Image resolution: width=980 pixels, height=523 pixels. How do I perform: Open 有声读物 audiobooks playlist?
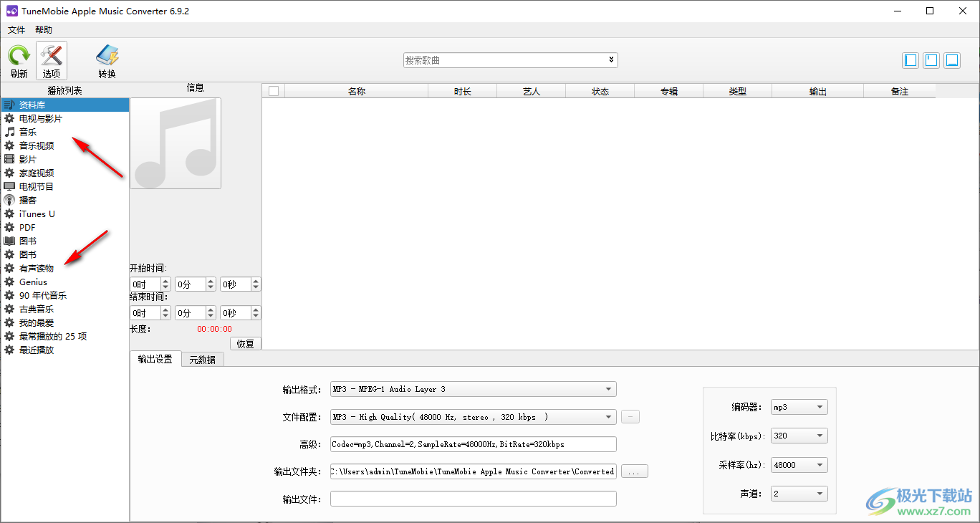click(x=65, y=268)
